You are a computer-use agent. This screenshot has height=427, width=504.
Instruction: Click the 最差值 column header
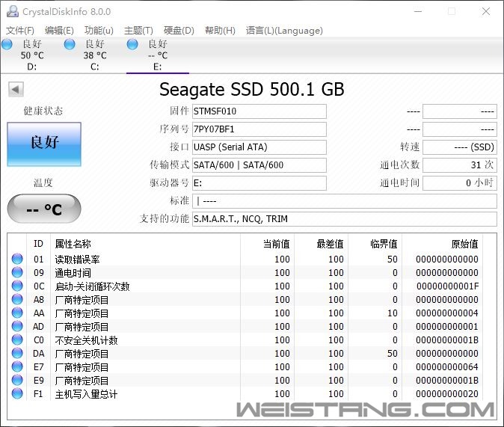tap(330, 244)
